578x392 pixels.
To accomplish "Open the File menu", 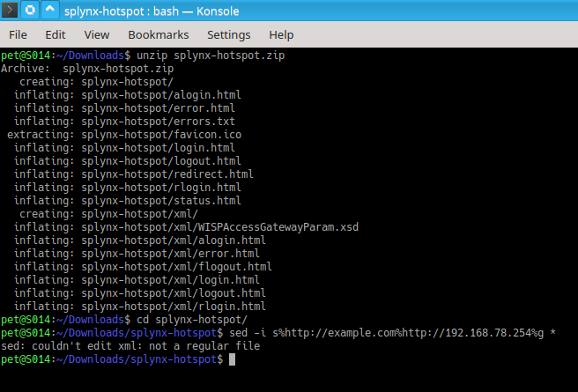I will (18, 35).
